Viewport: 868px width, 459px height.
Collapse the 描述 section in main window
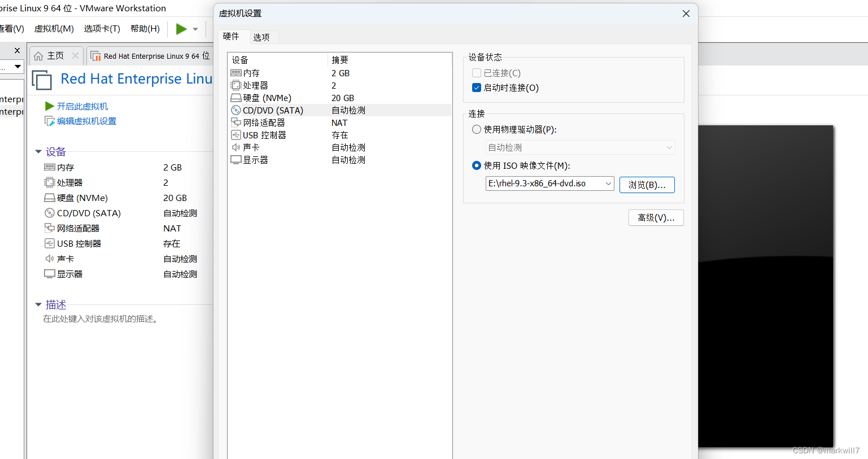[38, 305]
